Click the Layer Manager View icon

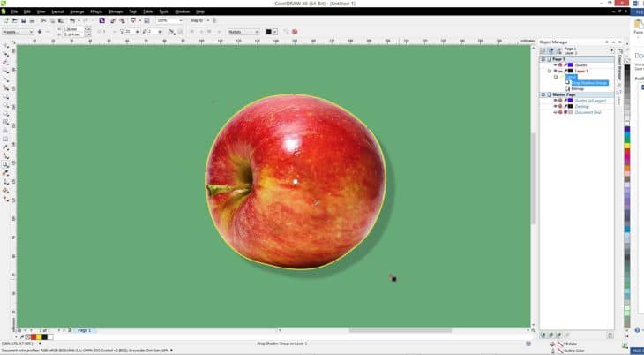tap(559, 50)
